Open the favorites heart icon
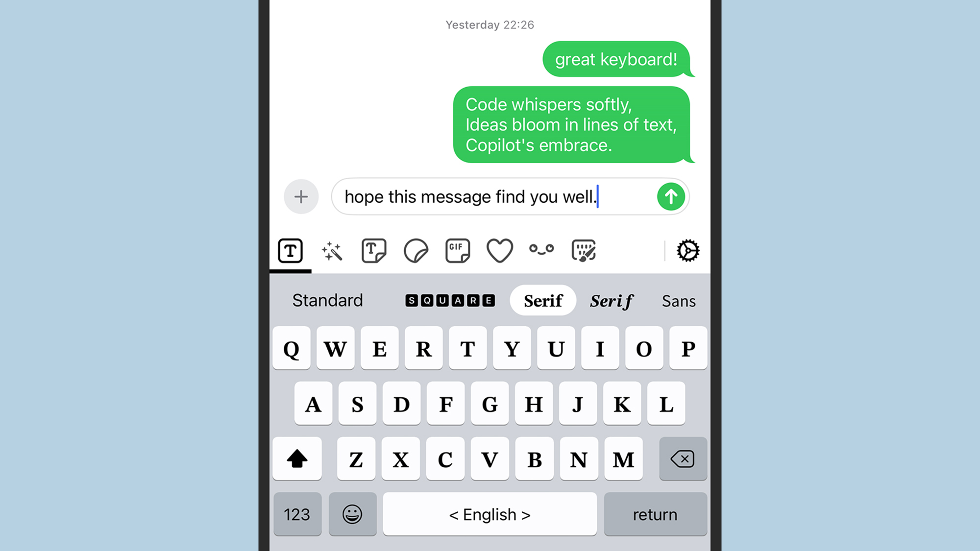Screen dimensions: 980x551 499,250
